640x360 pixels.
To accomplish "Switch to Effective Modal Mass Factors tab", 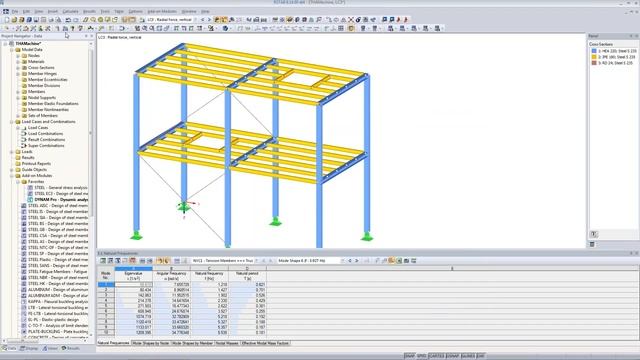I will pyautogui.click(x=265, y=343).
